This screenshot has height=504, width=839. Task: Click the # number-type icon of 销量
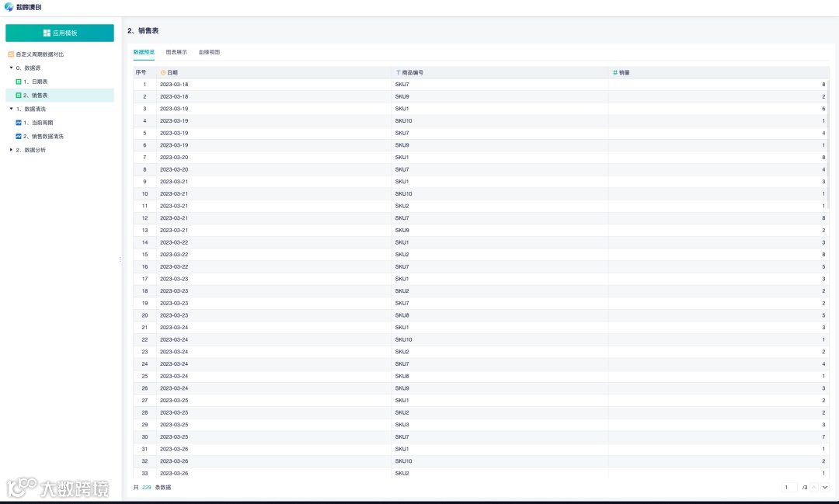click(615, 72)
